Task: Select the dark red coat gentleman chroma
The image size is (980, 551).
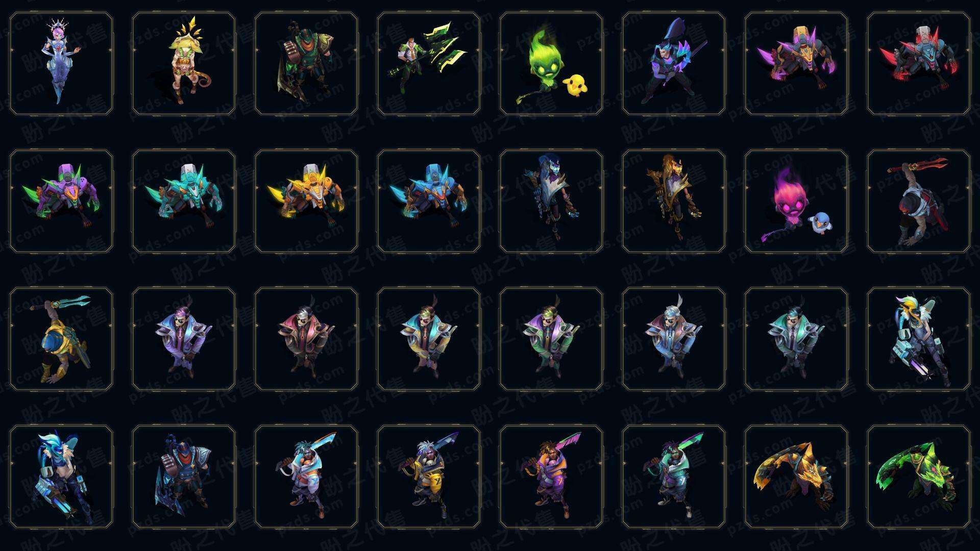Action: point(306,339)
